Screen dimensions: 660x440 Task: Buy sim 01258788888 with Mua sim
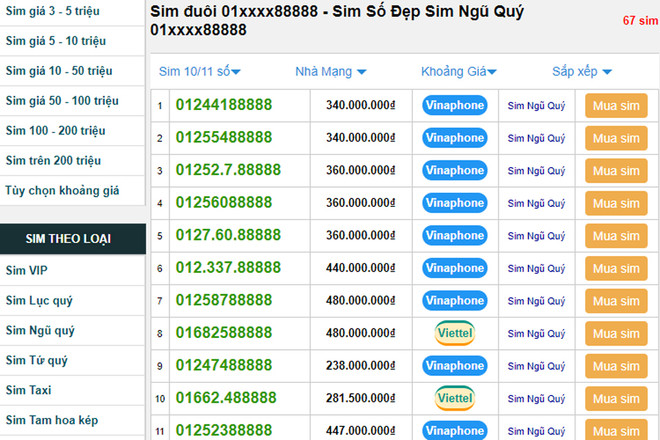coord(616,301)
